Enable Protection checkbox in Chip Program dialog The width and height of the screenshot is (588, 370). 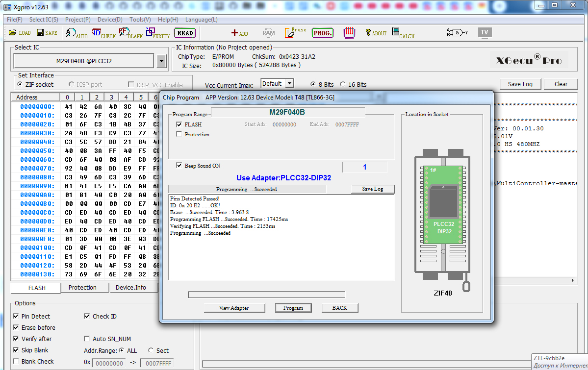[x=179, y=134]
